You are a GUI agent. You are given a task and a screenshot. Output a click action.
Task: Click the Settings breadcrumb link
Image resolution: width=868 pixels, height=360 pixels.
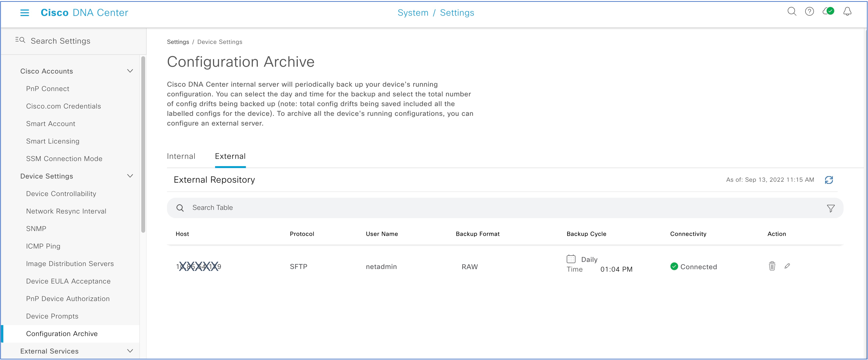178,42
